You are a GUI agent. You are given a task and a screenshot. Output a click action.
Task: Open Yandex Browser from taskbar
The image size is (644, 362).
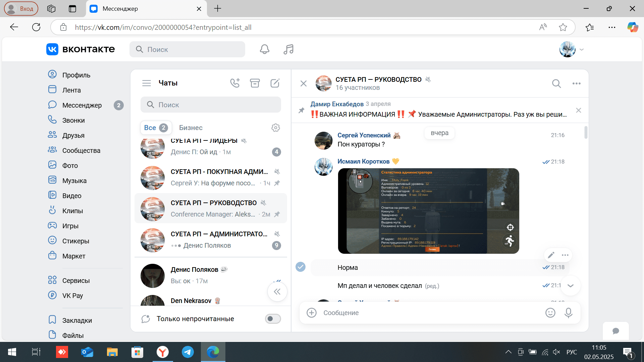[163, 352]
